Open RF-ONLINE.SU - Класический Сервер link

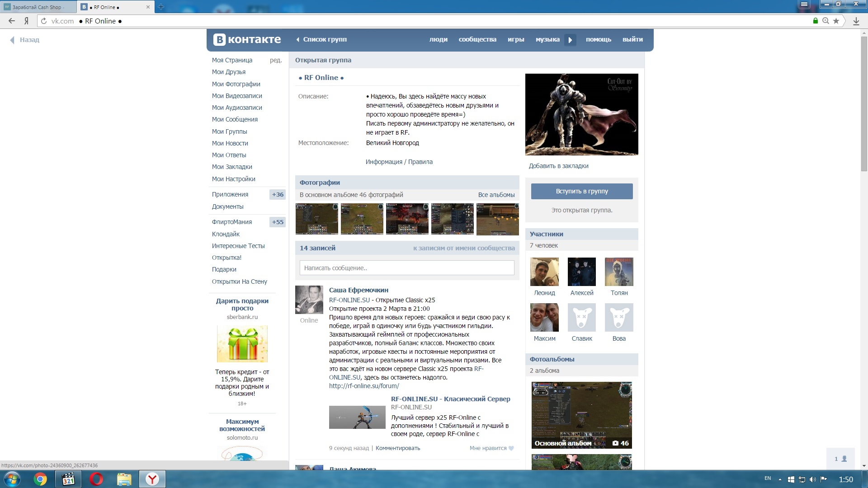(x=451, y=399)
